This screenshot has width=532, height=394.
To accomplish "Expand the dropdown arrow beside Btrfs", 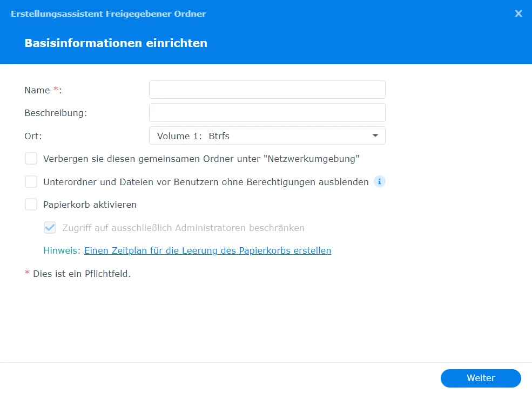I will click(374, 136).
